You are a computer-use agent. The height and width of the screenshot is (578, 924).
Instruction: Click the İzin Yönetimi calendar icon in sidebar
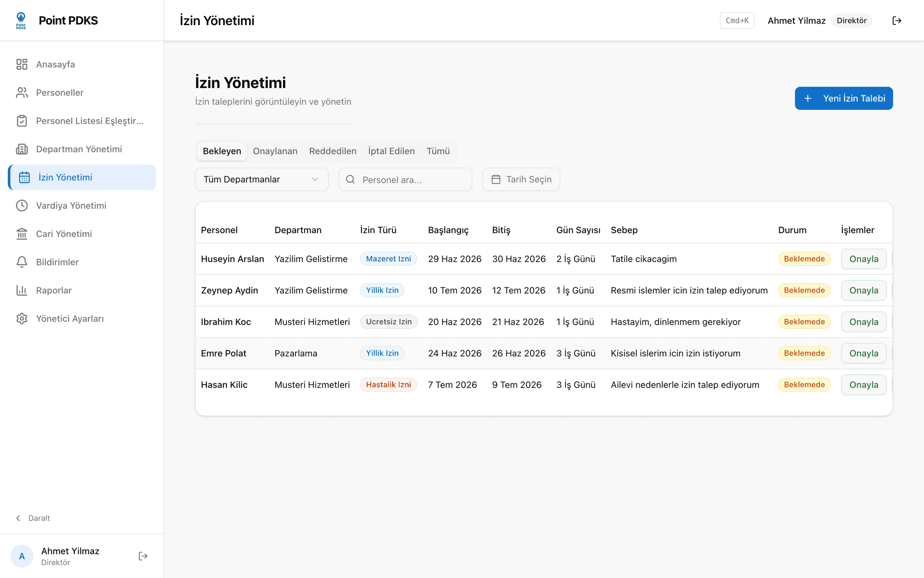pos(24,177)
